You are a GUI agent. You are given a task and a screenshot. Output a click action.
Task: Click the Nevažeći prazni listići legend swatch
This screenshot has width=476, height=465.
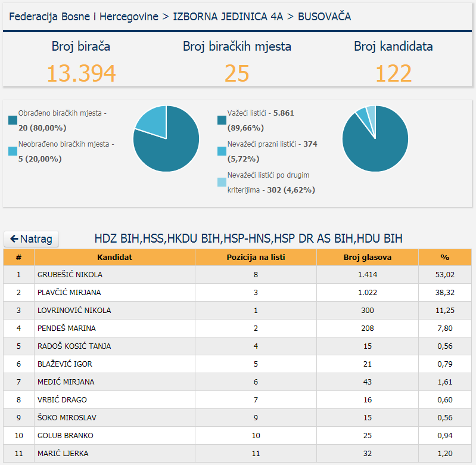[x=222, y=151]
